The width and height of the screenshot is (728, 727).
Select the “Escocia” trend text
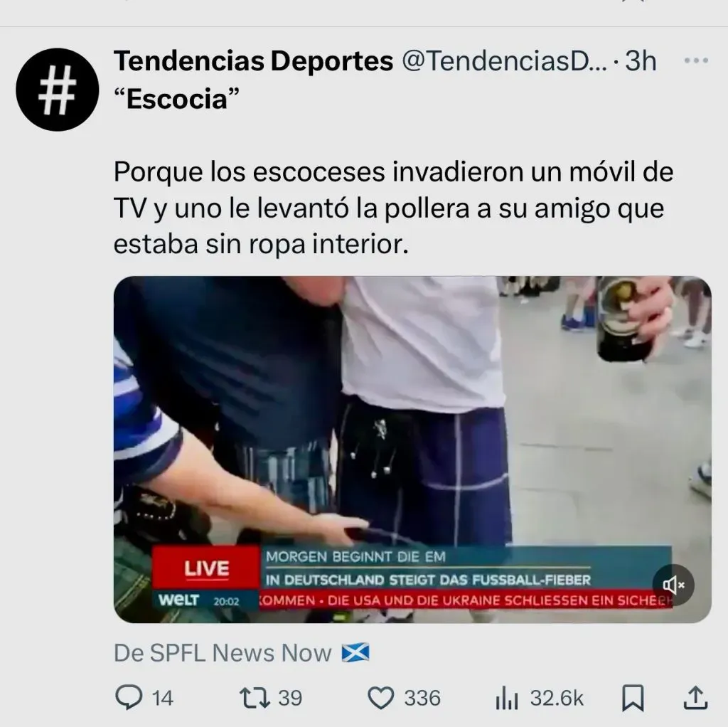point(177,99)
